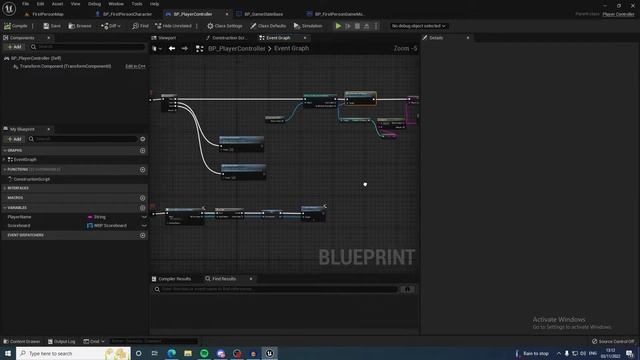Add a new macro with plus icon
Image resolution: width=640 pixels, height=360 pixels.
click(142, 198)
